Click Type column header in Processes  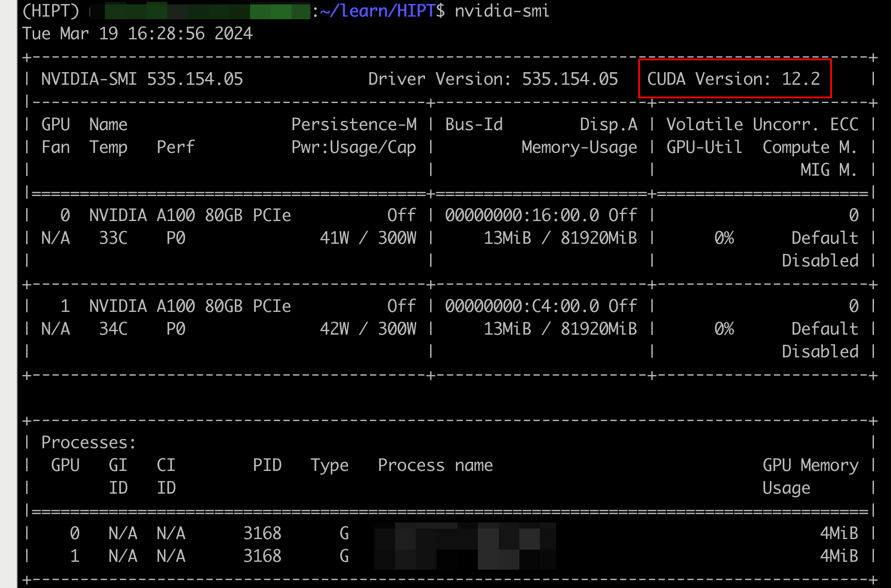(x=330, y=466)
